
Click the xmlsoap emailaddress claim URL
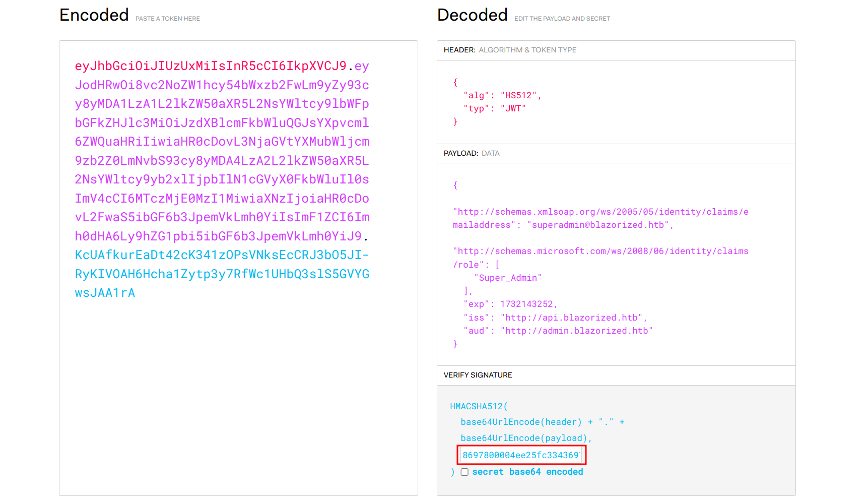click(x=600, y=218)
